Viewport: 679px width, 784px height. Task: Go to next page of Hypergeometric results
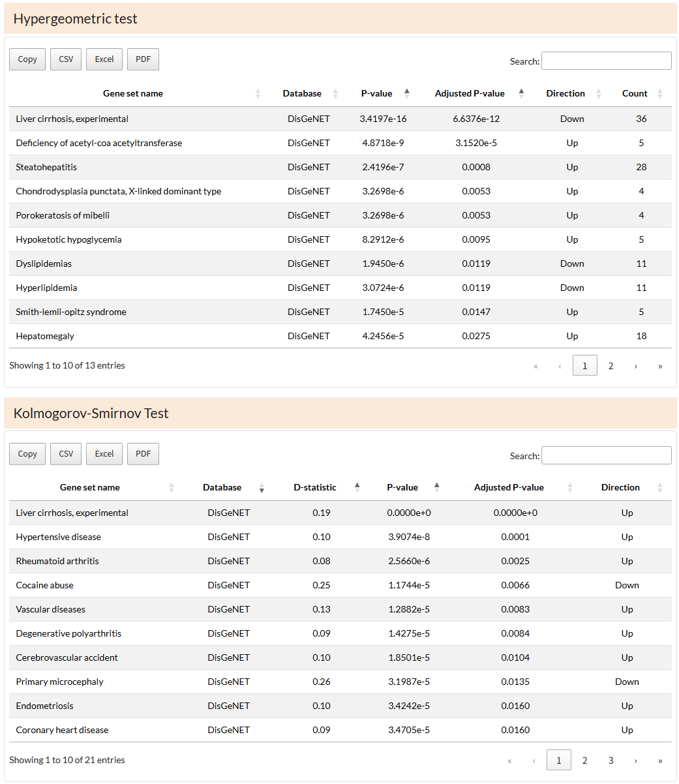(x=635, y=366)
